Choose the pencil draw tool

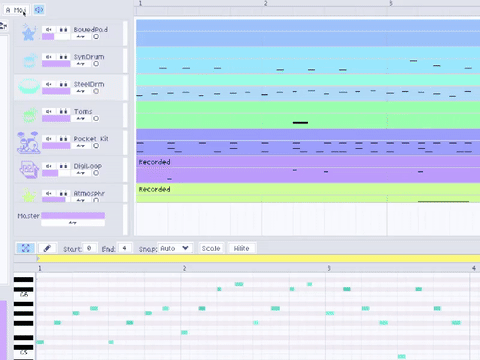pyautogui.click(x=47, y=248)
